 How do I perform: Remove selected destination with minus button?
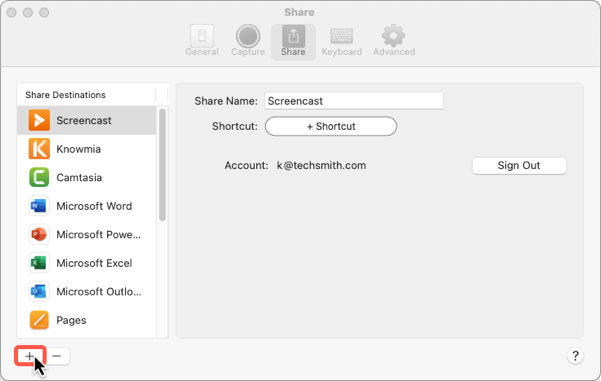tap(57, 356)
